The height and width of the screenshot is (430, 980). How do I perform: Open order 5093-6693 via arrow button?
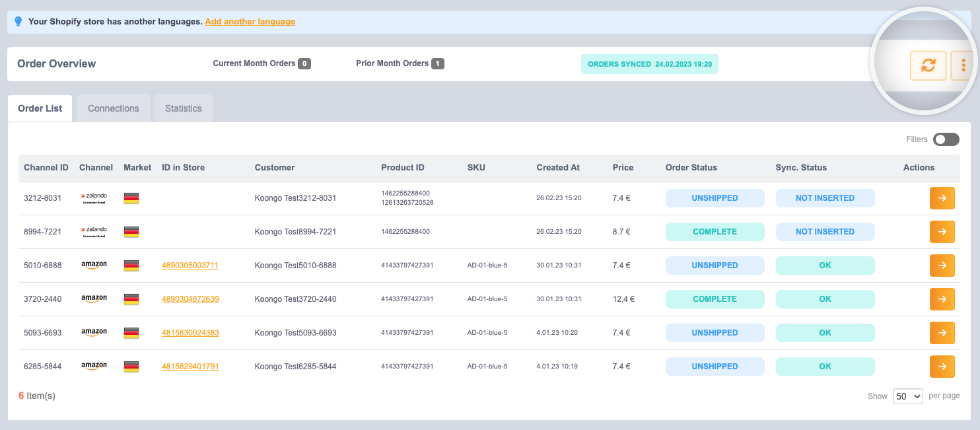tap(942, 333)
